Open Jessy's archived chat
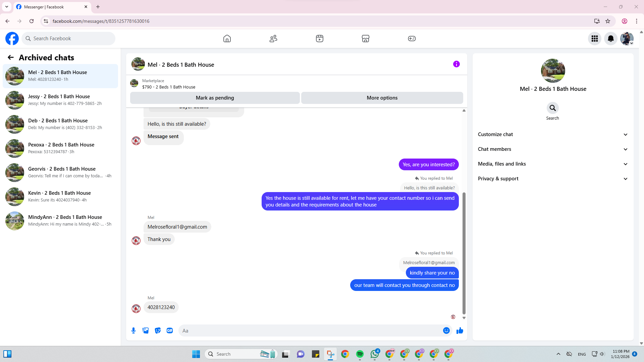644x362 pixels. 60,100
